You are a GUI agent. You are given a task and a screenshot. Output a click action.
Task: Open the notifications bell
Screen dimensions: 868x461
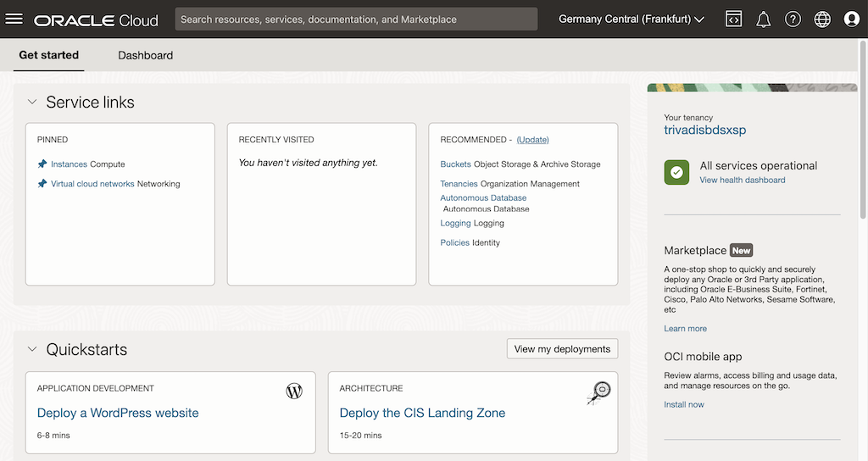pos(764,19)
